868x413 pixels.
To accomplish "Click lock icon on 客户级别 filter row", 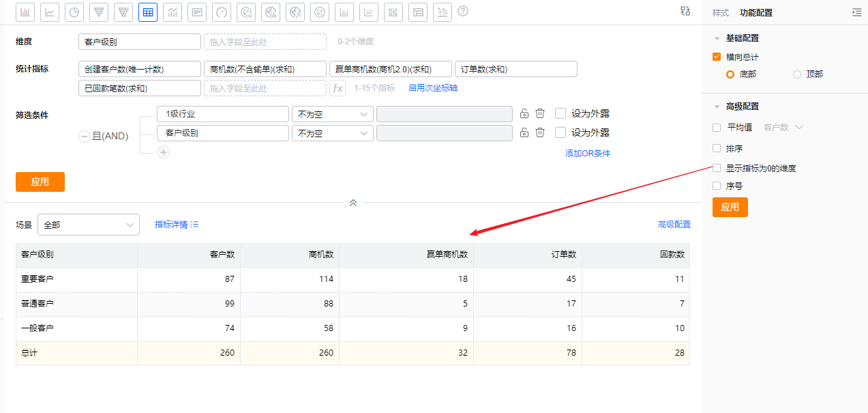I will point(524,132).
